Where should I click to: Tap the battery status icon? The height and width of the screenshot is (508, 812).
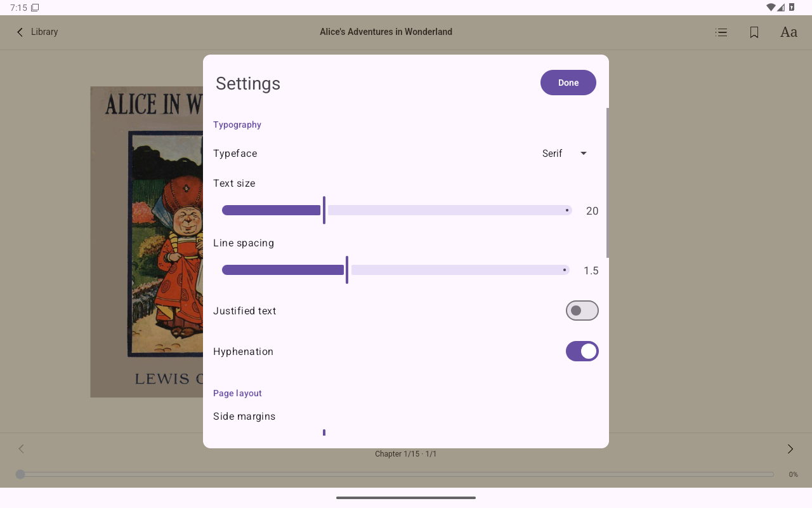[792, 8]
